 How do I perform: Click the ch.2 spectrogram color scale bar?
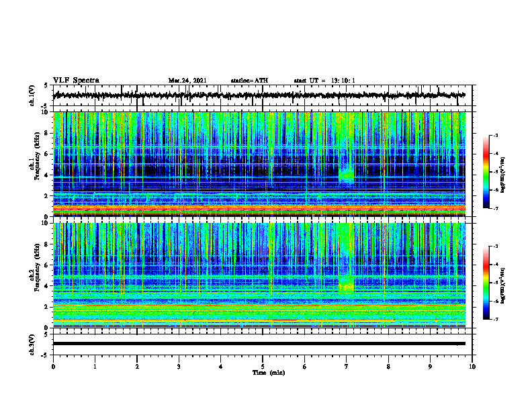[486, 283]
